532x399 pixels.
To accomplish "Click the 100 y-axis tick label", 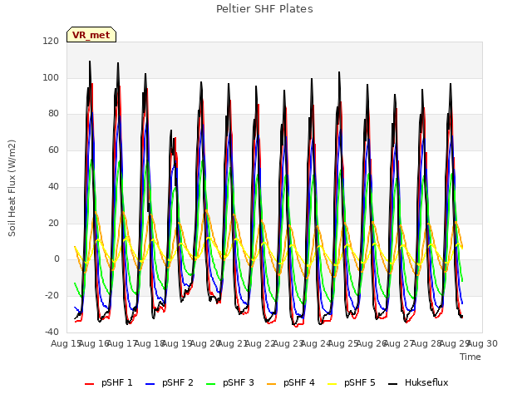I will (x=51, y=77).
